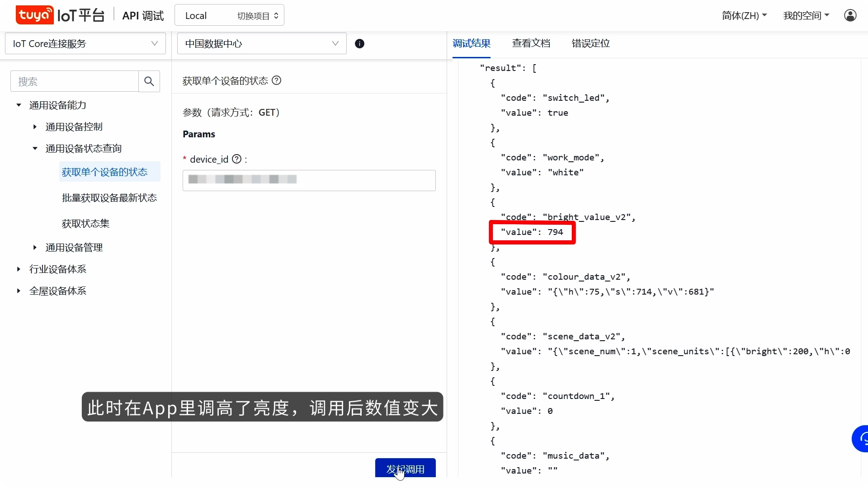
Task: Click the device_id help question icon
Action: click(x=236, y=159)
